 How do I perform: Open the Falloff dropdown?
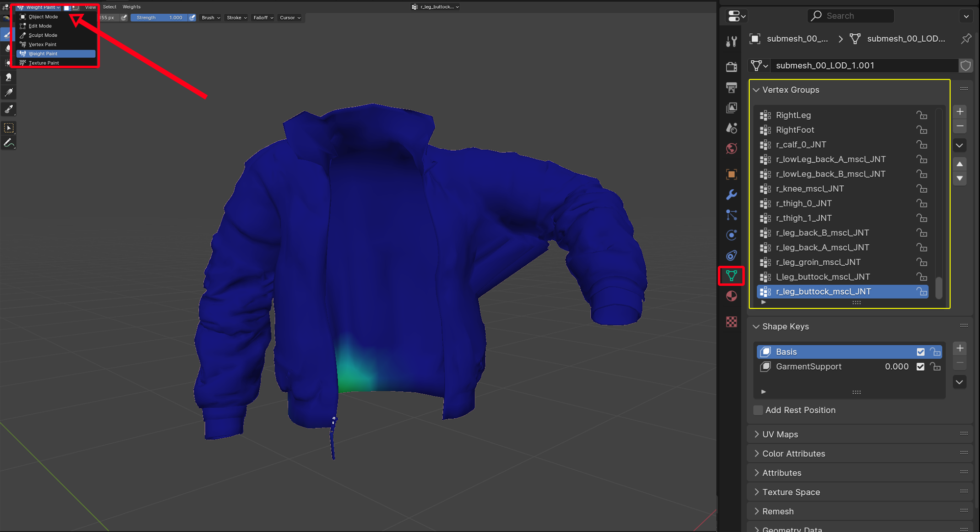point(263,18)
